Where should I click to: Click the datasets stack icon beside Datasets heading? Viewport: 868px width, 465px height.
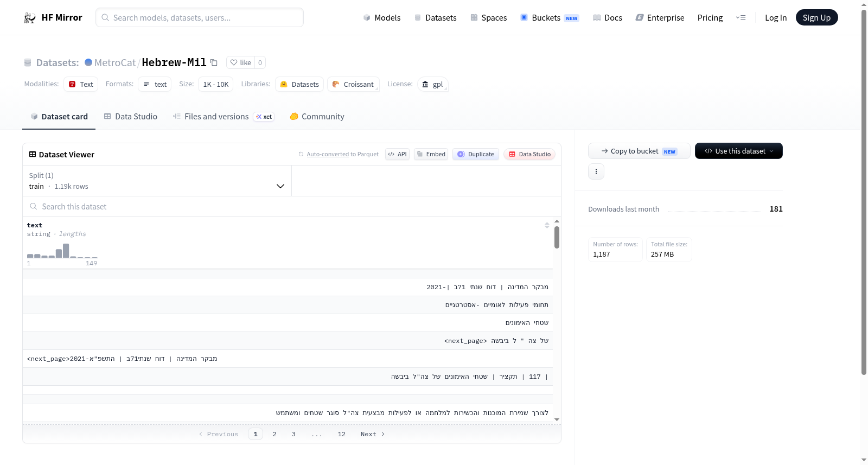coord(28,63)
